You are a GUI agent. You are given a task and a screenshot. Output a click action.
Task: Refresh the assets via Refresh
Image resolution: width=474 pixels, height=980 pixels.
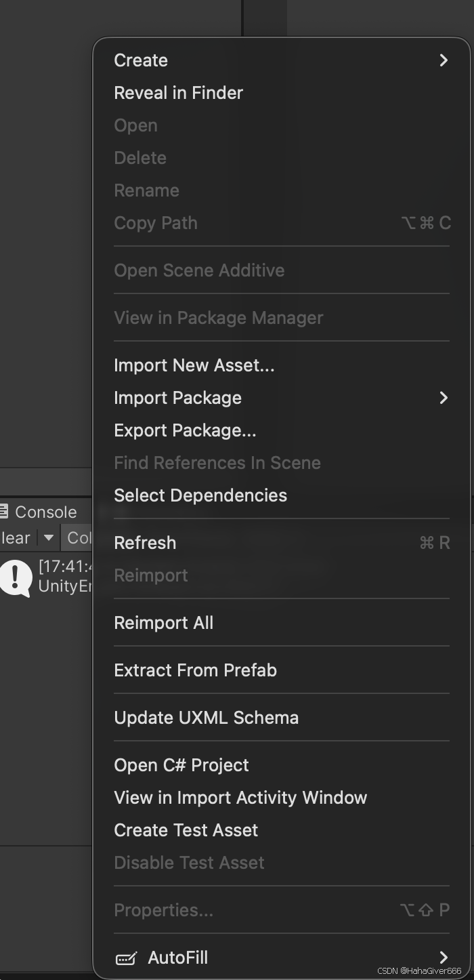(145, 543)
